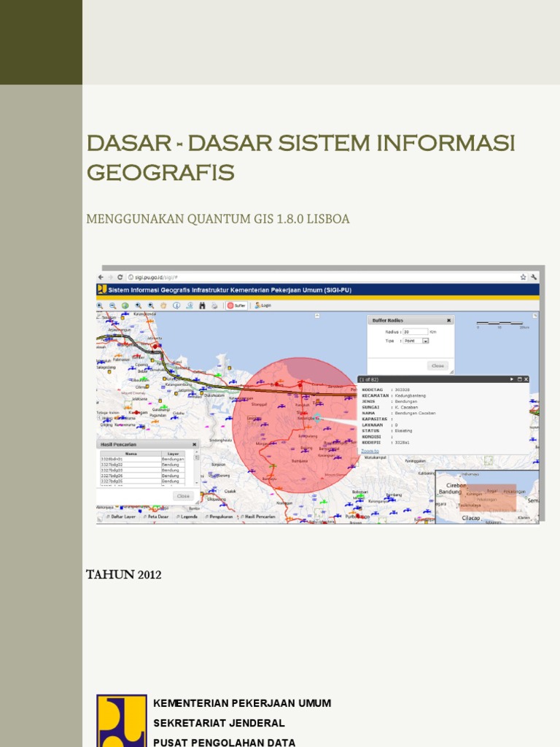Activate the Buffer tool button

236,306
